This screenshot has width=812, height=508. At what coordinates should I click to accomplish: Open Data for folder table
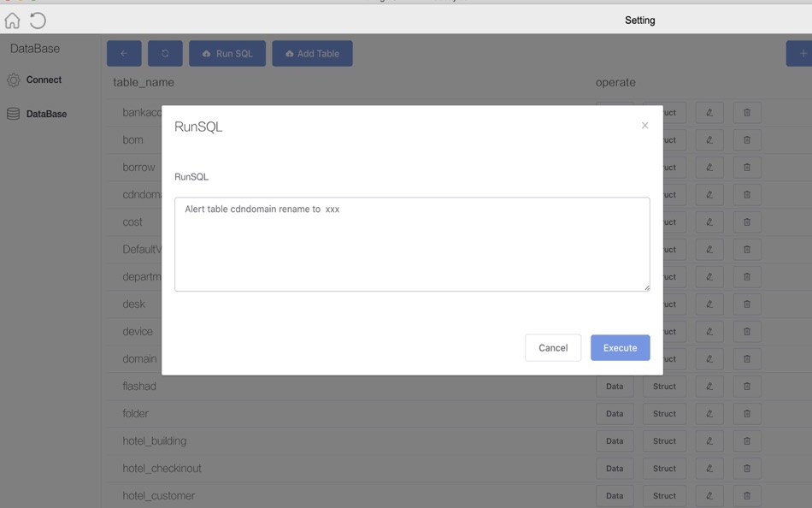[615, 414]
